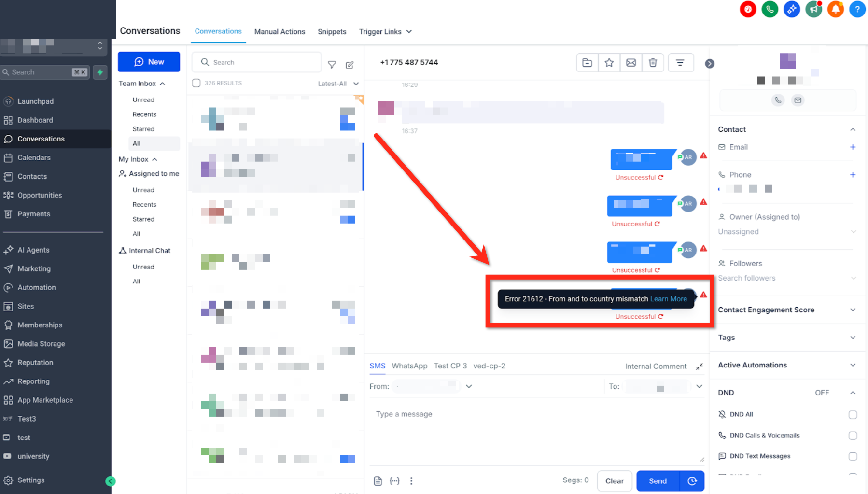This screenshot has height=494, width=868.
Task: Click the schedule clock icon beside Send
Action: [x=692, y=481]
